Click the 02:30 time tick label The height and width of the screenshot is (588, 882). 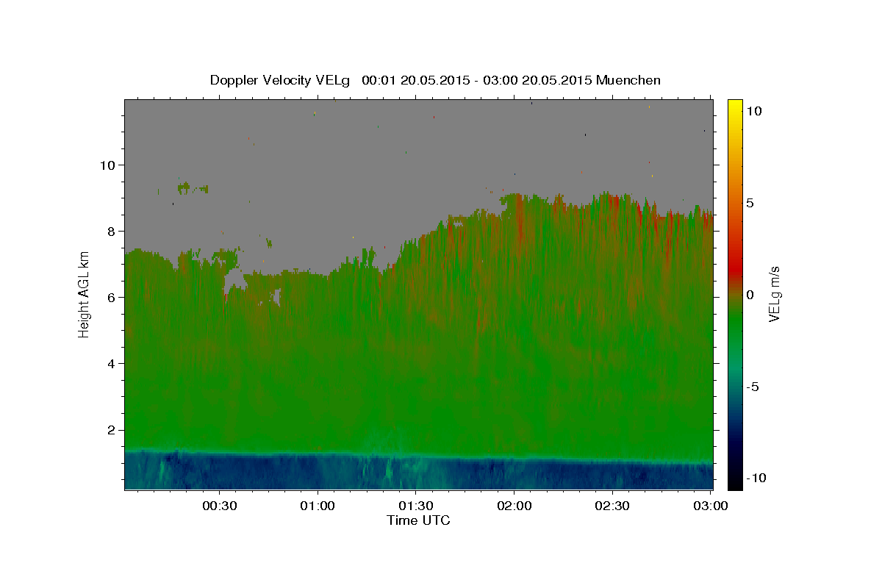(612, 506)
